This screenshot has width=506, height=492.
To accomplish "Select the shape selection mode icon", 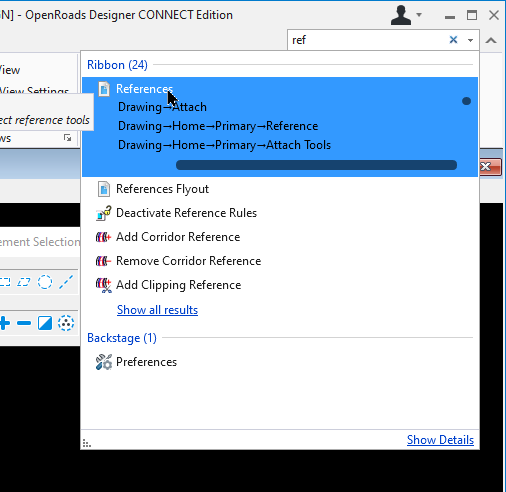I will coord(24,282).
